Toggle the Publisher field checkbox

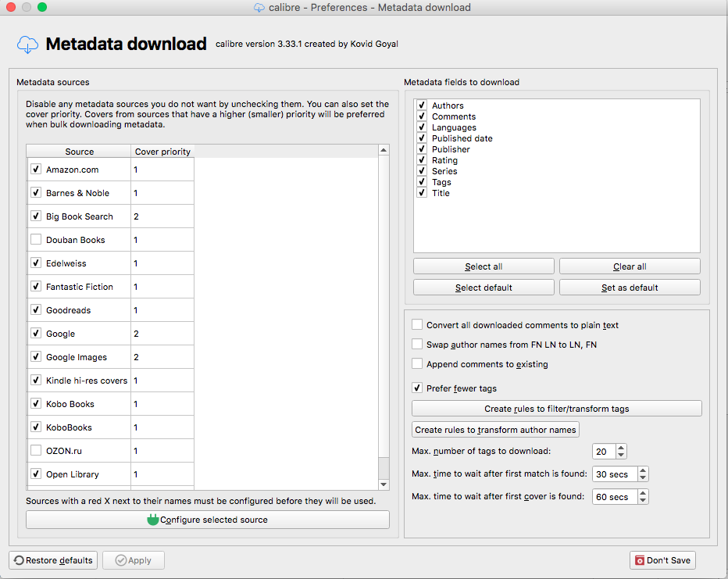tap(422, 148)
